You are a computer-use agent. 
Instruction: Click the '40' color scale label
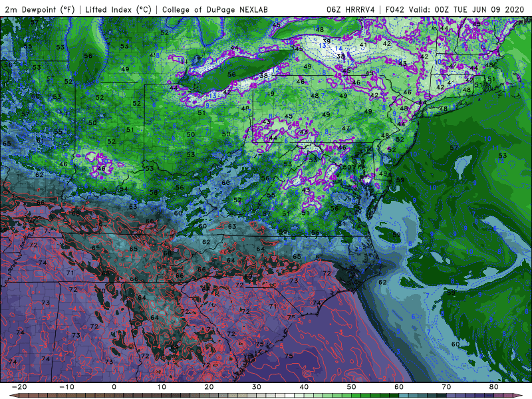[304, 387]
